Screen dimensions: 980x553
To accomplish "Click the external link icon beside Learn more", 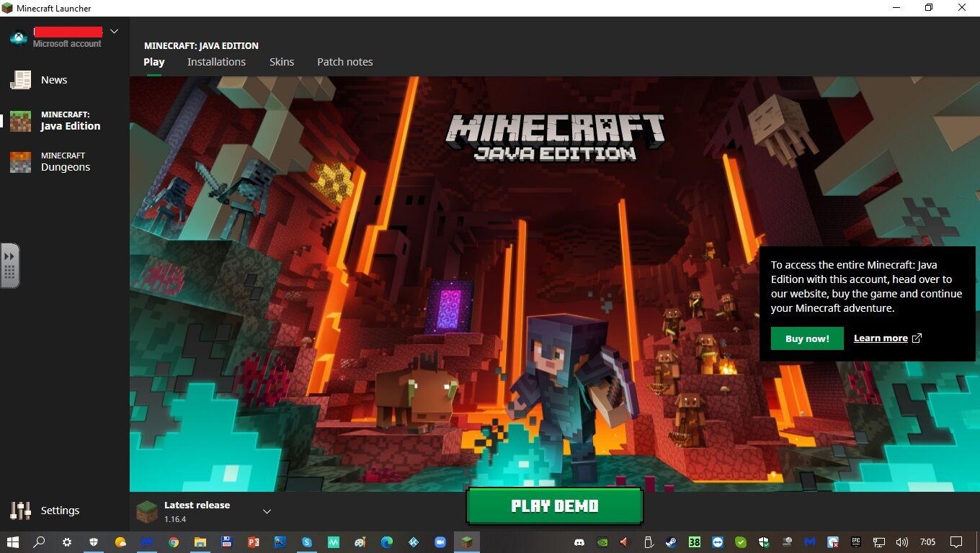I will pyautogui.click(x=917, y=338).
